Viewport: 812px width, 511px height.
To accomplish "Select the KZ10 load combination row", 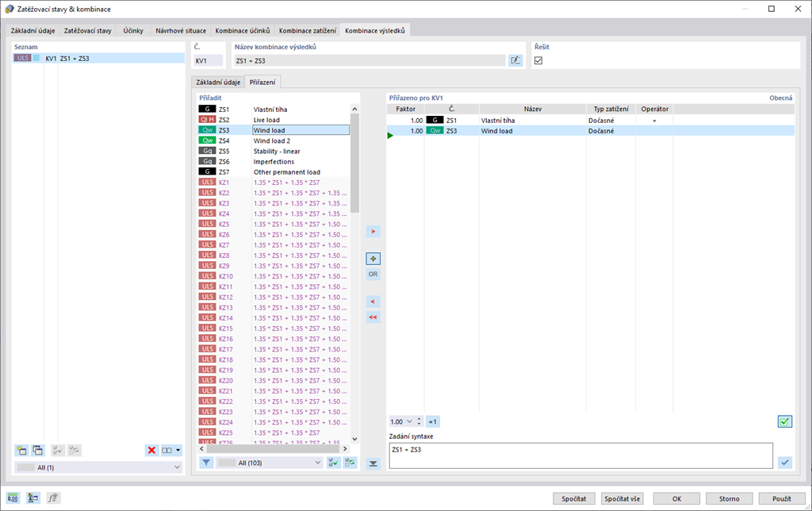I will coord(274,276).
